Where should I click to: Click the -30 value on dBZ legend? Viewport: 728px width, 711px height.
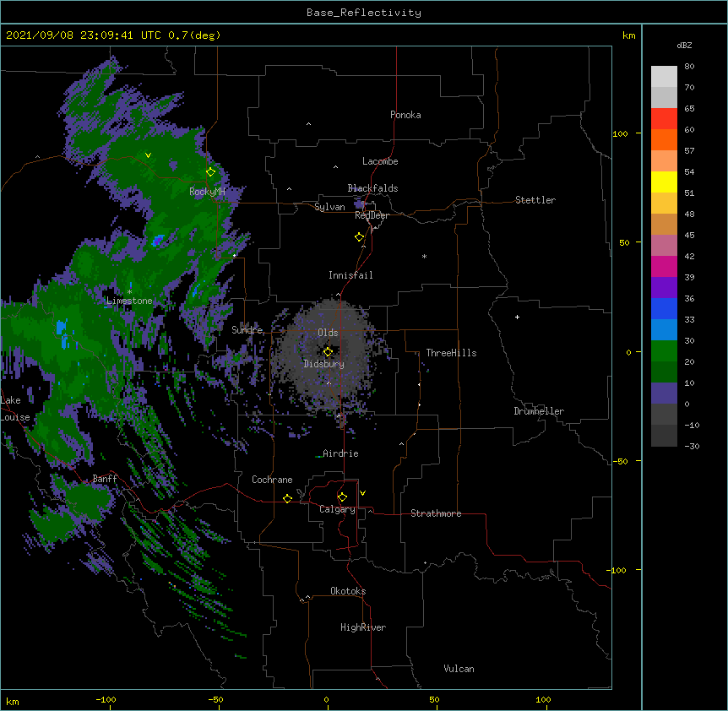click(x=692, y=447)
